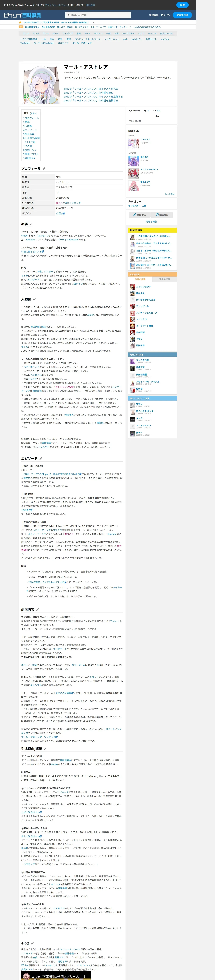
Task: Click the search magnifier icon in search box
Action: pos(69,15)
